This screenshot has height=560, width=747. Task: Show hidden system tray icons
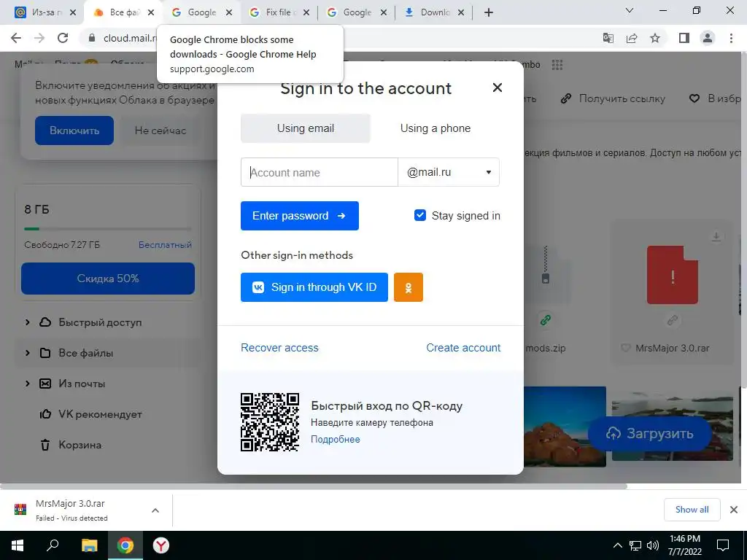click(617, 545)
